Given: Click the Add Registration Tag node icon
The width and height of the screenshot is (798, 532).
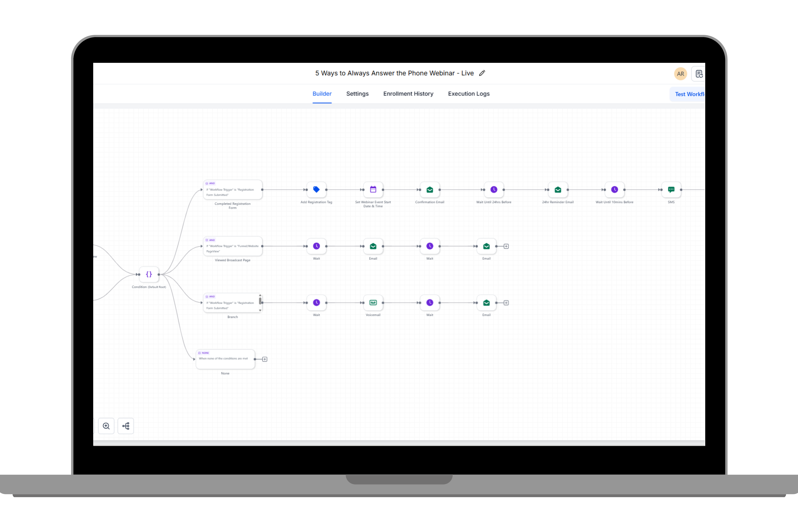Looking at the screenshot, I should tap(316, 190).
